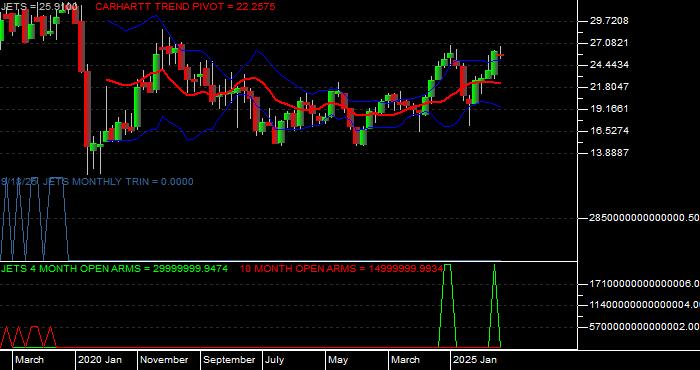Pick the 570000000000002.0 axis value

644,327
